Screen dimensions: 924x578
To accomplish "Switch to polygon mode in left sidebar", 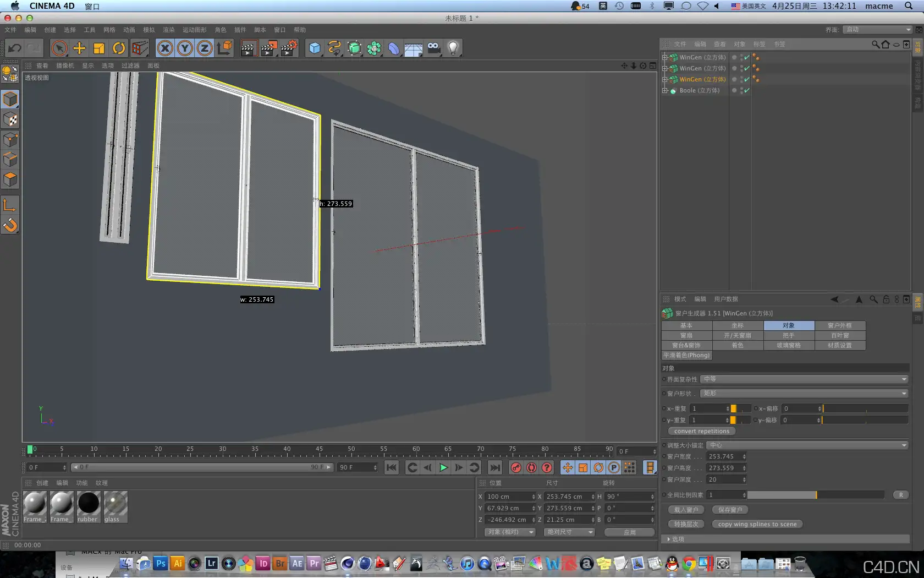I will click(x=10, y=179).
